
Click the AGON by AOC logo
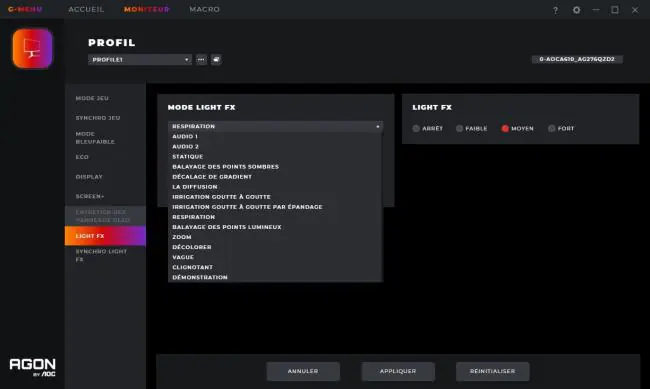click(32, 367)
